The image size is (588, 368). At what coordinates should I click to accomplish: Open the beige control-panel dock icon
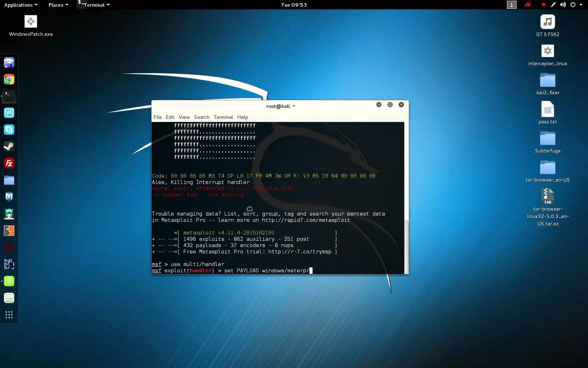pyautogui.click(x=9, y=298)
